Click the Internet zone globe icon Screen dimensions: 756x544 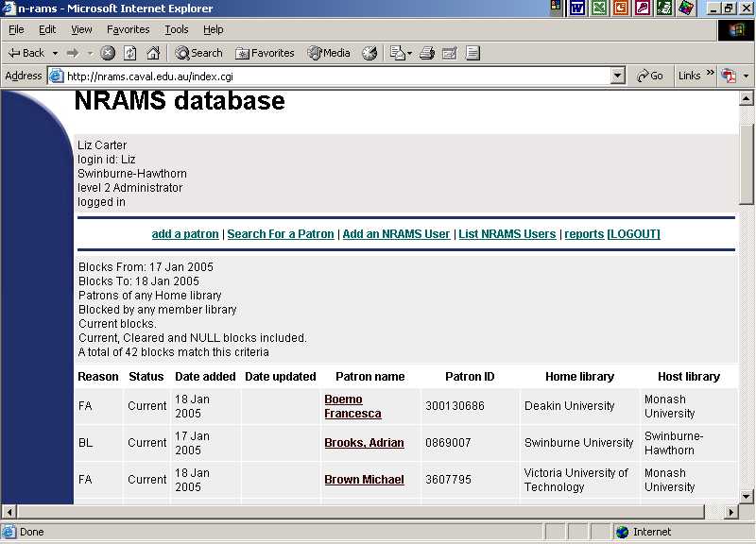click(x=622, y=532)
